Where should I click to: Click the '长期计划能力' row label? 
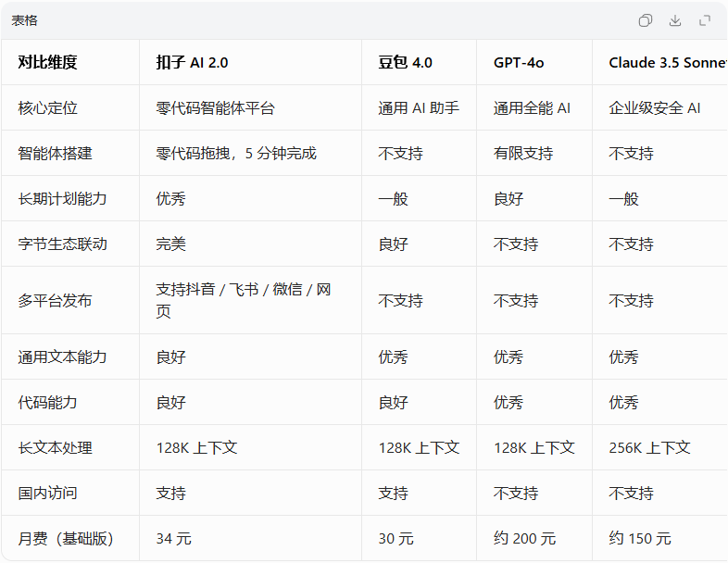click(x=62, y=199)
